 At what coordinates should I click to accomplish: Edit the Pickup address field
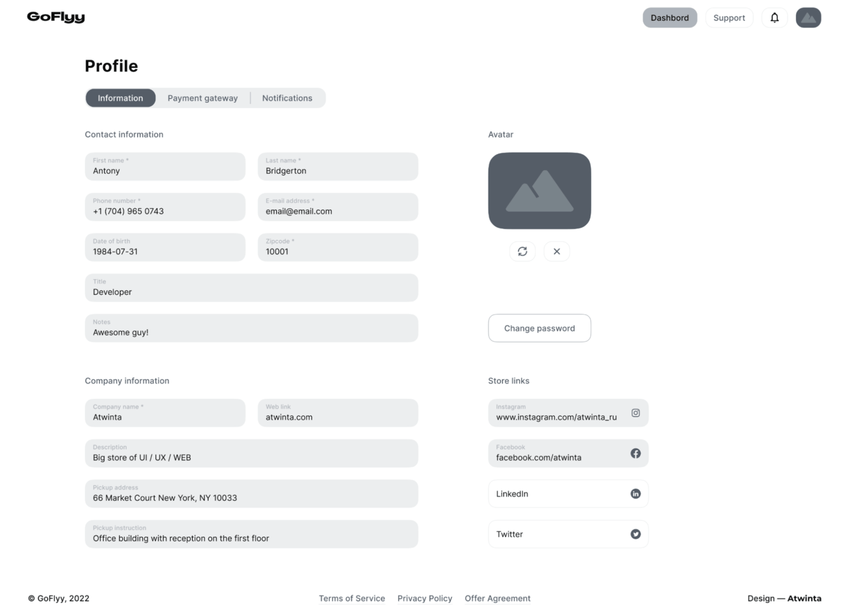click(x=252, y=494)
